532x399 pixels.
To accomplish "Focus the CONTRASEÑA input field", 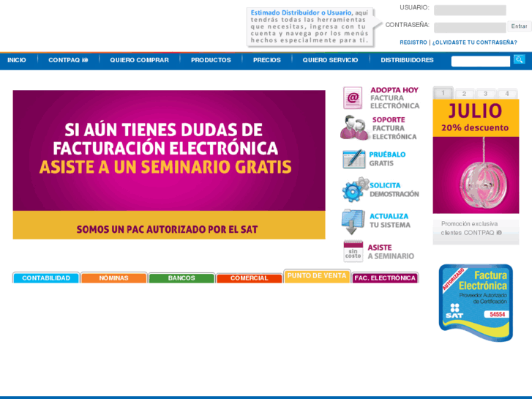I will click(x=470, y=27).
